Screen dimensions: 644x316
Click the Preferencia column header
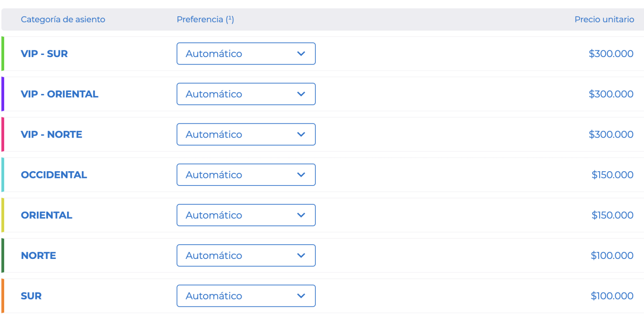tap(205, 19)
